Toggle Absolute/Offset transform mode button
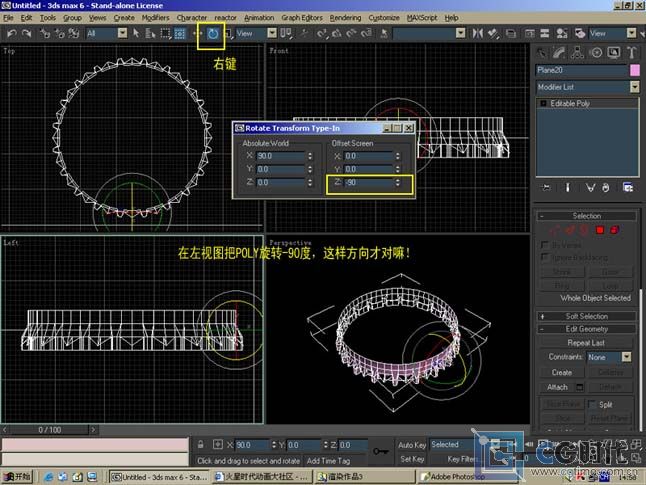Viewport: 646px width, 485px height. 218,445
